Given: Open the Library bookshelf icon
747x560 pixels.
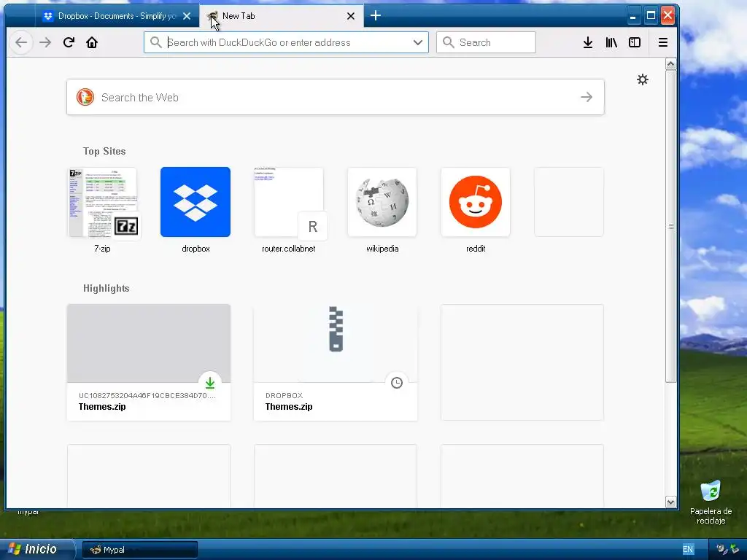Looking at the screenshot, I should (x=611, y=42).
